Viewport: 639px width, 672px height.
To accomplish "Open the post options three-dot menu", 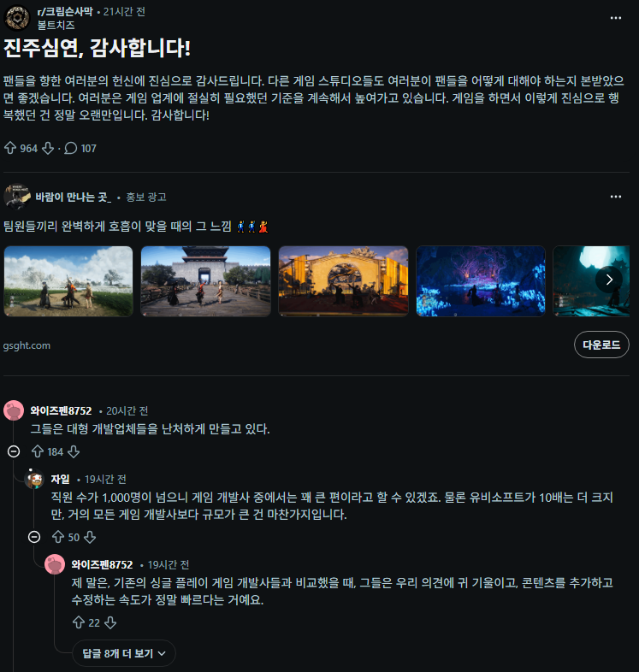I will pos(616,18).
